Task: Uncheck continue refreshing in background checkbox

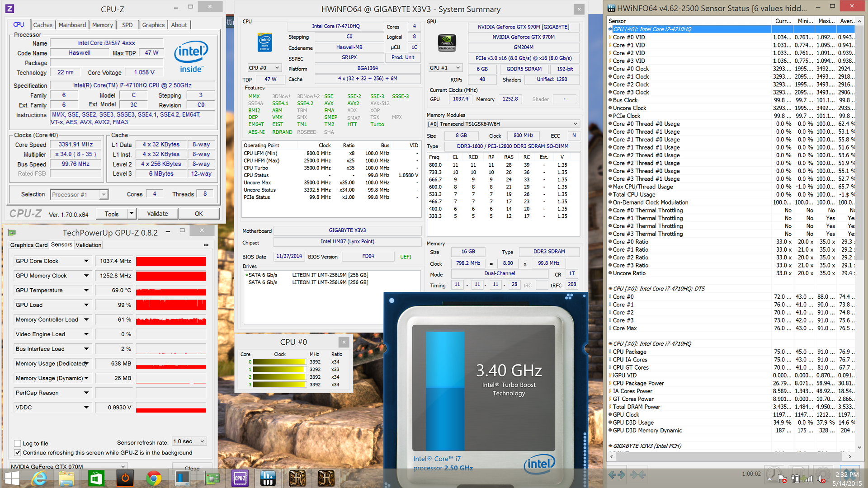Action: tap(18, 452)
